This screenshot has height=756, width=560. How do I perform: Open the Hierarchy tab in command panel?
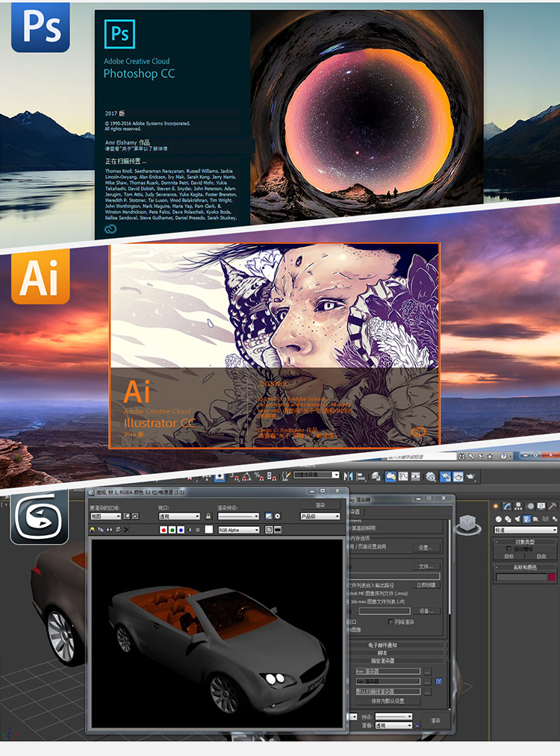(x=518, y=506)
